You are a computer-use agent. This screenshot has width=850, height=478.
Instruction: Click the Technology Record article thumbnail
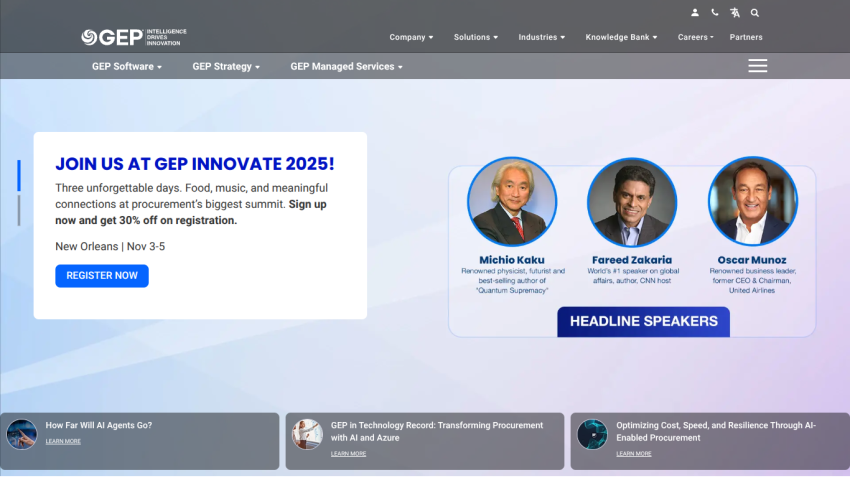point(307,434)
